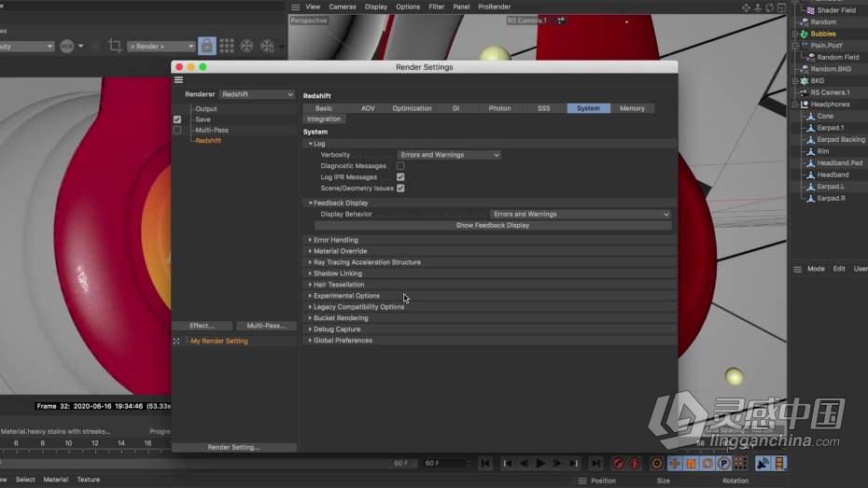Toggle the Save checkbox in Render Settings
Viewport: 868px width, 488px height.
click(177, 119)
